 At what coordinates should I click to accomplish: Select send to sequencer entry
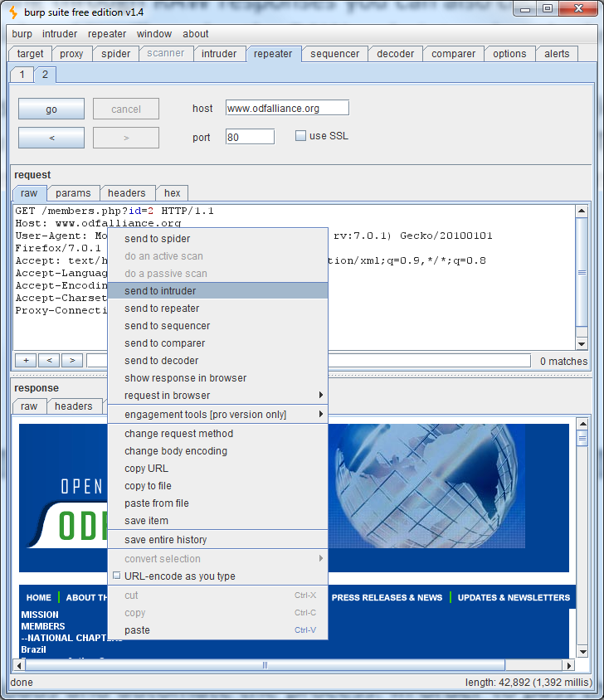[x=218, y=325]
